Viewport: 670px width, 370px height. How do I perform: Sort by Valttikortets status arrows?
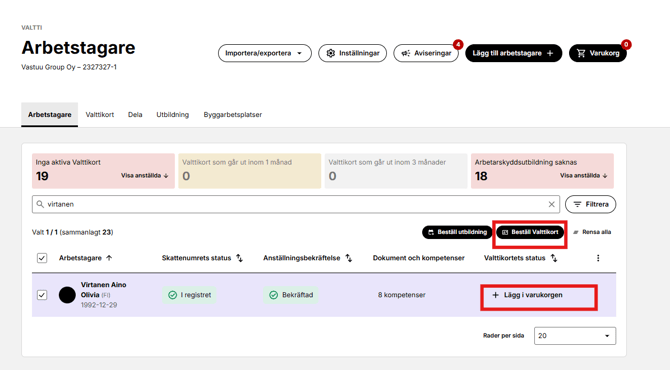554,258
